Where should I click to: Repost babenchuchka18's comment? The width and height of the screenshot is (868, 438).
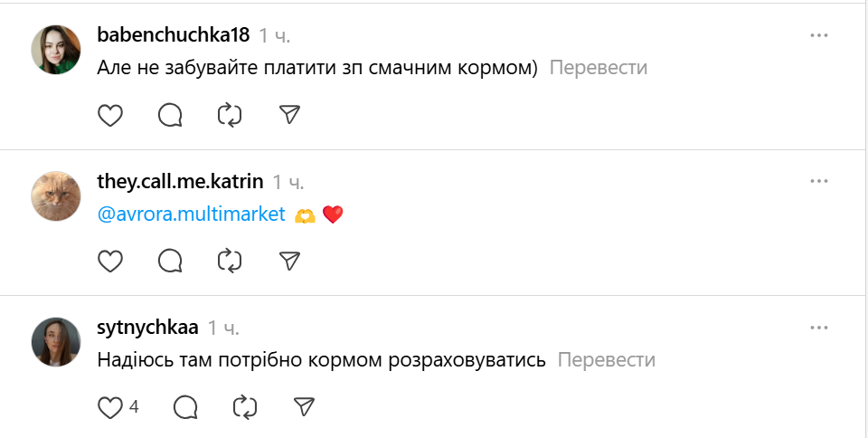(230, 115)
